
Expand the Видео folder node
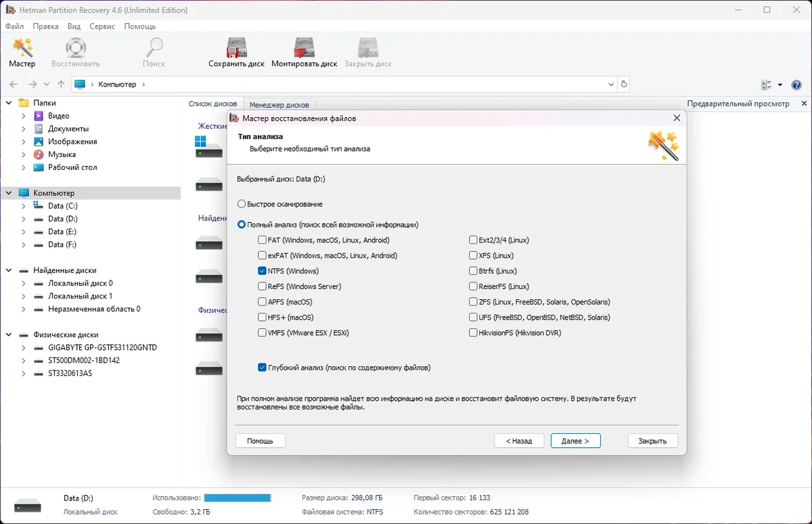(24, 116)
